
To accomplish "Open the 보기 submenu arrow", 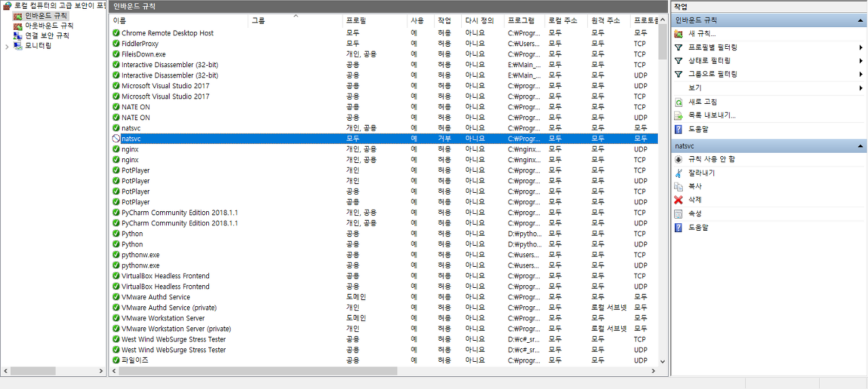I will point(861,88).
